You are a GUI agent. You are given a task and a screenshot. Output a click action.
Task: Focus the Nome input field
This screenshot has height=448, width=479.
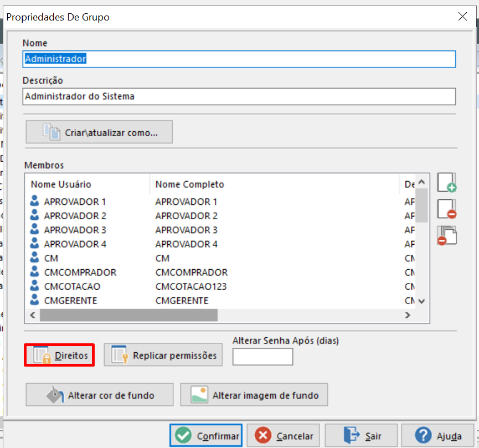point(239,59)
